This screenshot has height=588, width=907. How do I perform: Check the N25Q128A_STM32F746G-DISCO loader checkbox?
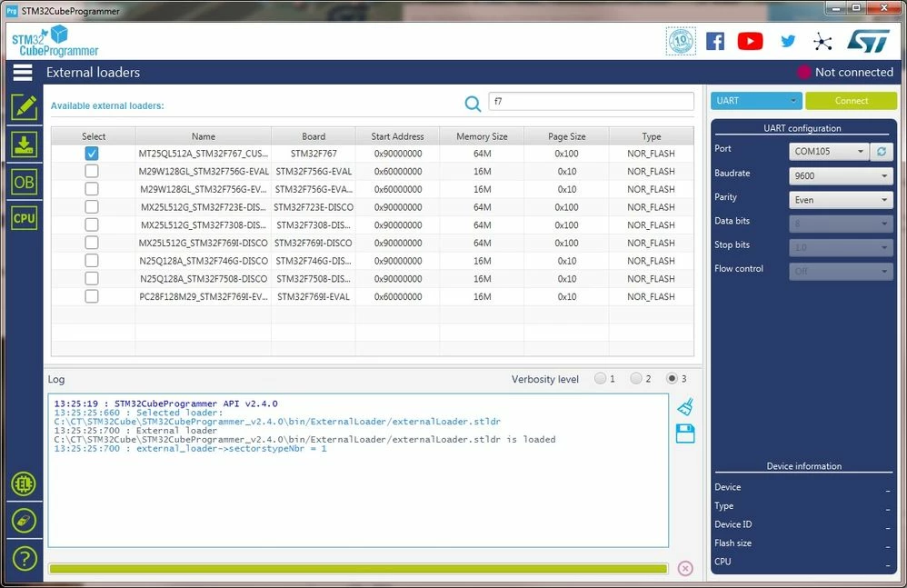[x=92, y=261]
